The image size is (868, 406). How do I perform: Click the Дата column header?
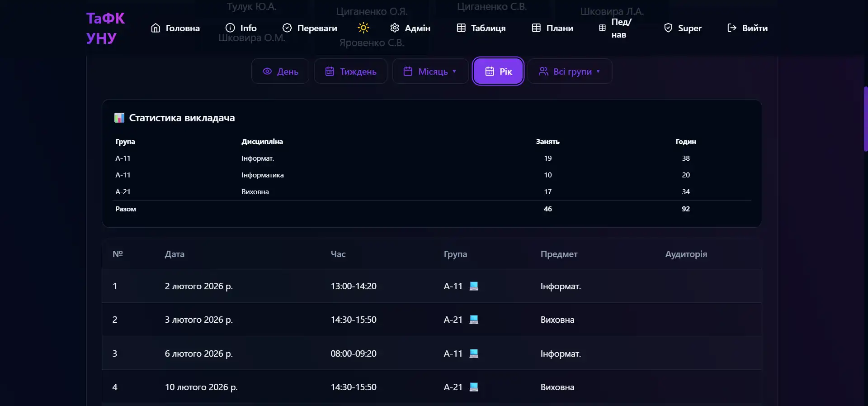[x=175, y=254]
